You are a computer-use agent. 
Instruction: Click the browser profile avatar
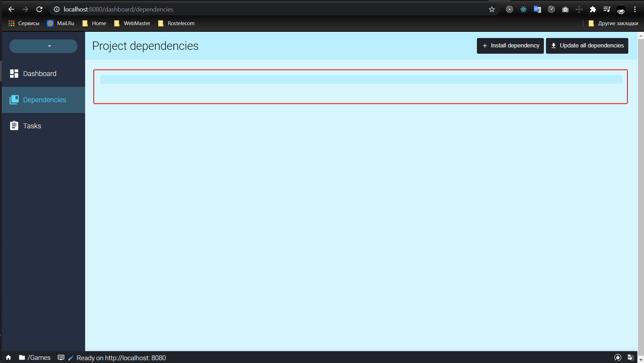coord(621,10)
